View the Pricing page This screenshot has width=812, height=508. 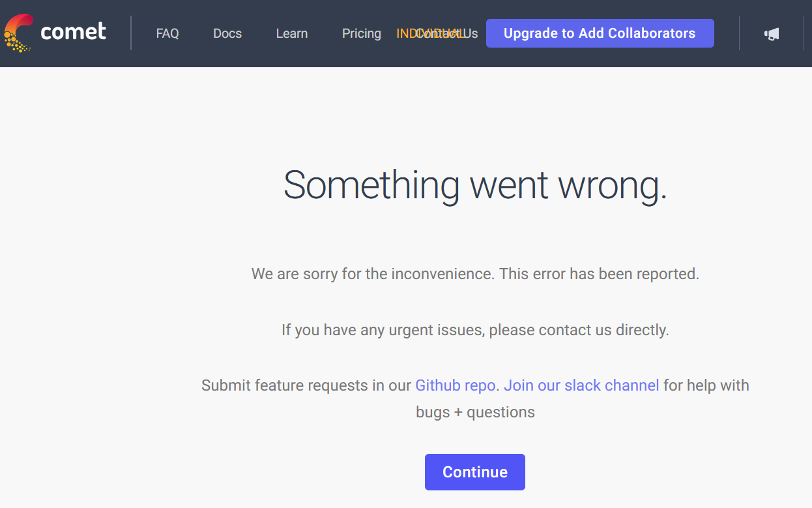pyautogui.click(x=362, y=33)
